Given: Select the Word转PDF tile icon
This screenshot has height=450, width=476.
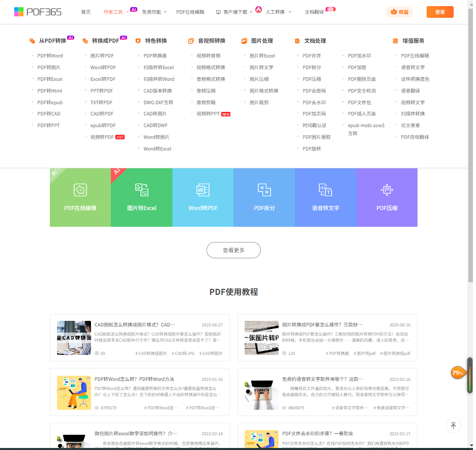Looking at the screenshot, I should [202, 190].
